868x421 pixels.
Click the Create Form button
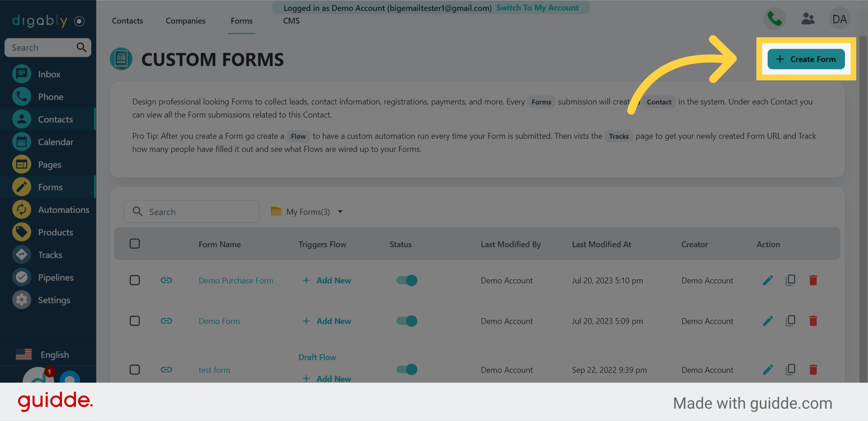(806, 59)
